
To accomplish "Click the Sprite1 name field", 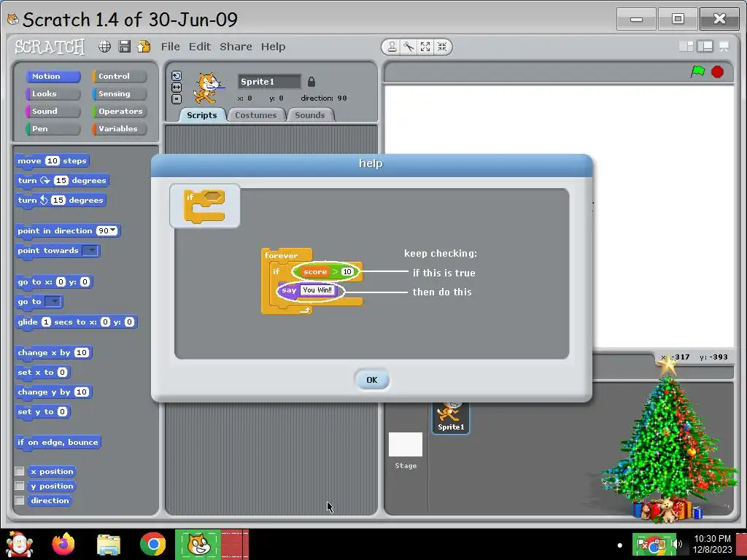I will (269, 82).
